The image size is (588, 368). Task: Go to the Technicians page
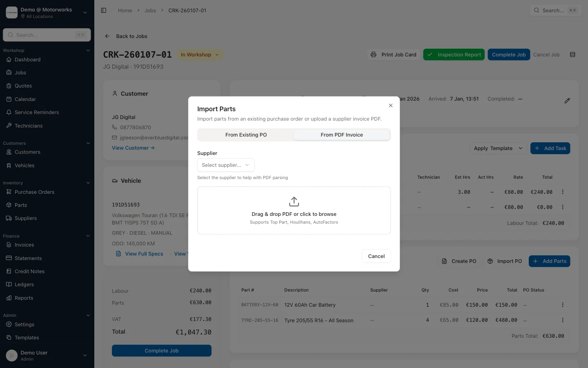(x=29, y=126)
